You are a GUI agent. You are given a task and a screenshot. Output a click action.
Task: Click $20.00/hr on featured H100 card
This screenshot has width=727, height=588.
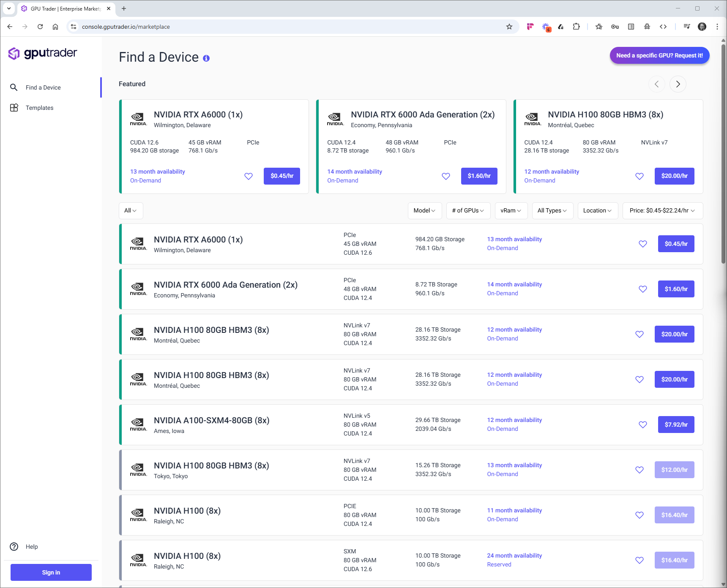point(675,176)
